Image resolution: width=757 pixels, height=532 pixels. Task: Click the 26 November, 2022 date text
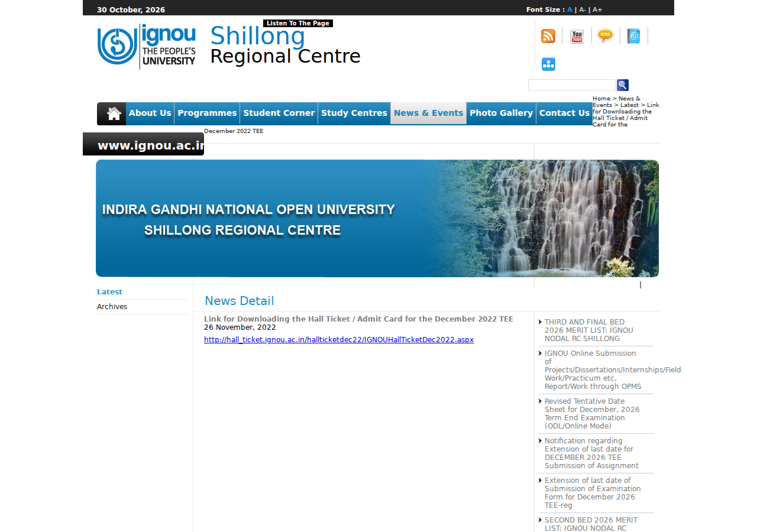point(240,327)
